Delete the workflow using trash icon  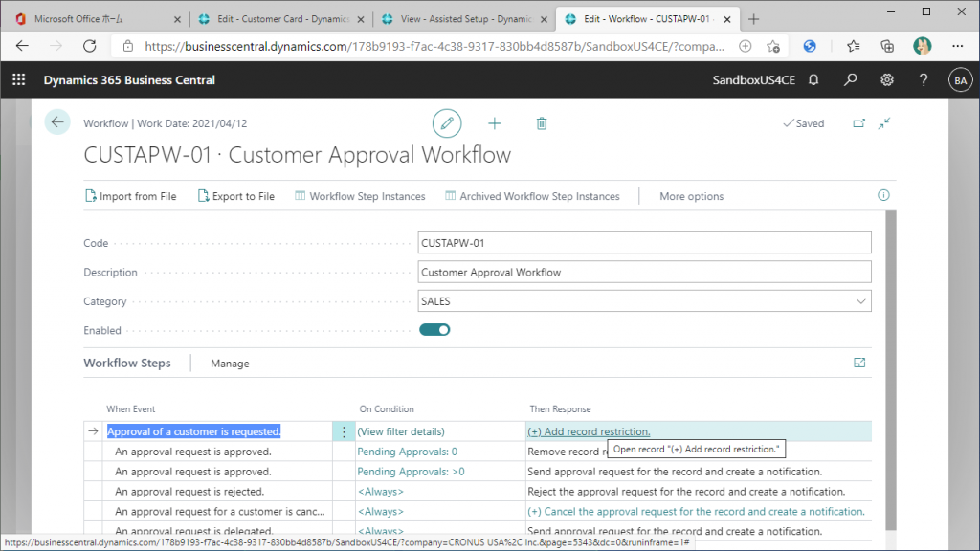pos(542,123)
